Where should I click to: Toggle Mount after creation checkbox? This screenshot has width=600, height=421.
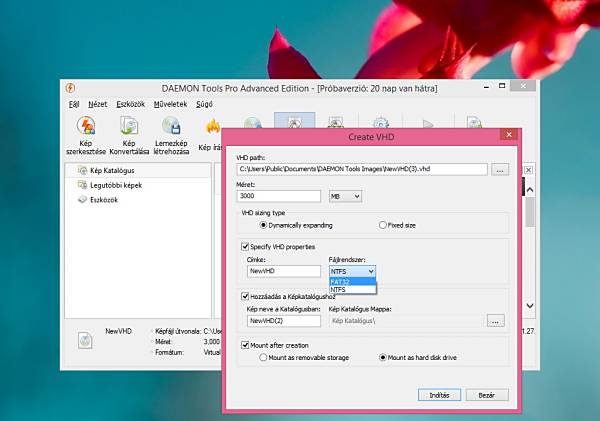click(x=245, y=345)
